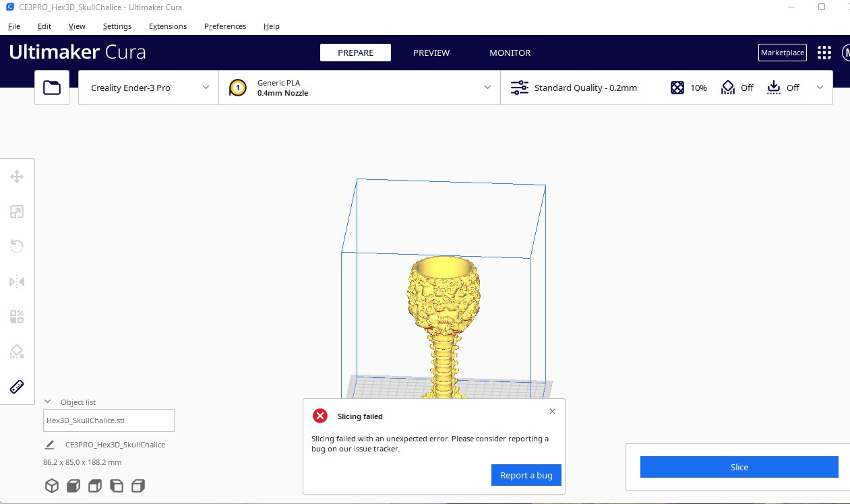Select the Mirror tool

pyautogui.click(x=17, y=282)
